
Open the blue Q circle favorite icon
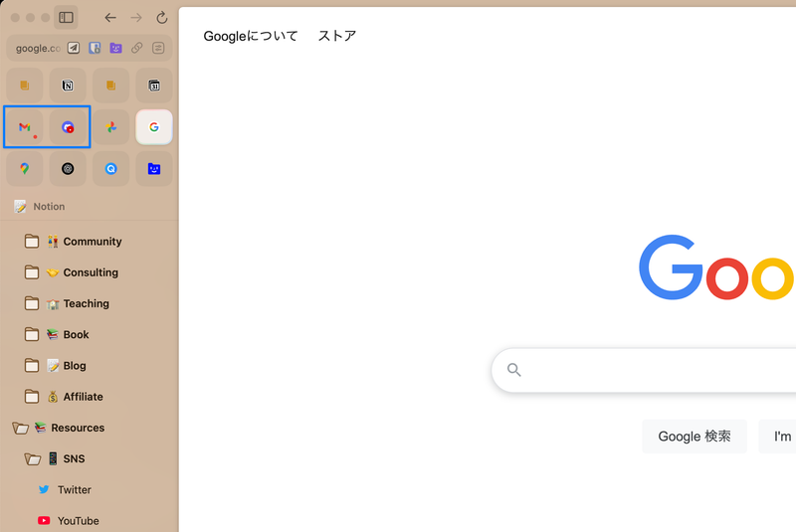tap(110, 168)
